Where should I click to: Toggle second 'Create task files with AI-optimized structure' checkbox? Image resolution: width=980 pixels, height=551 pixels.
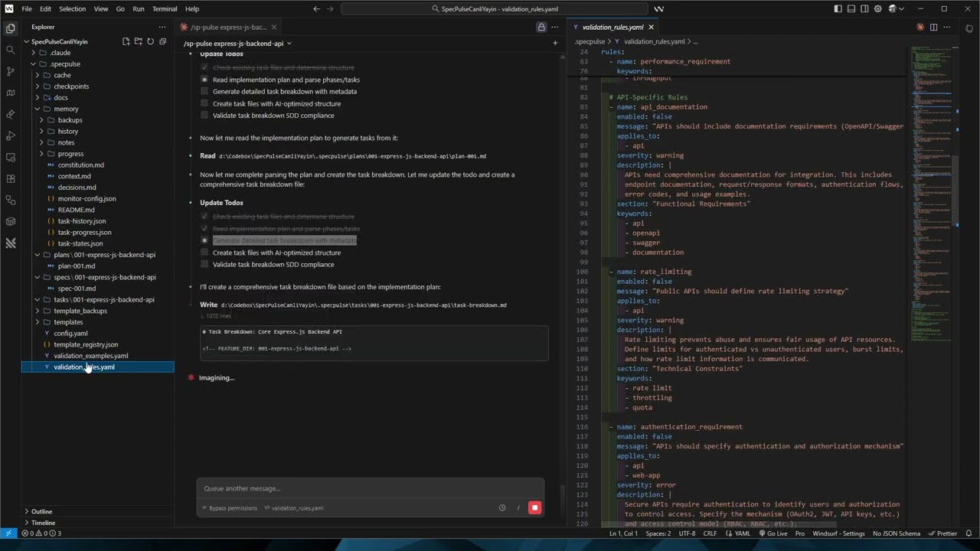204,253
